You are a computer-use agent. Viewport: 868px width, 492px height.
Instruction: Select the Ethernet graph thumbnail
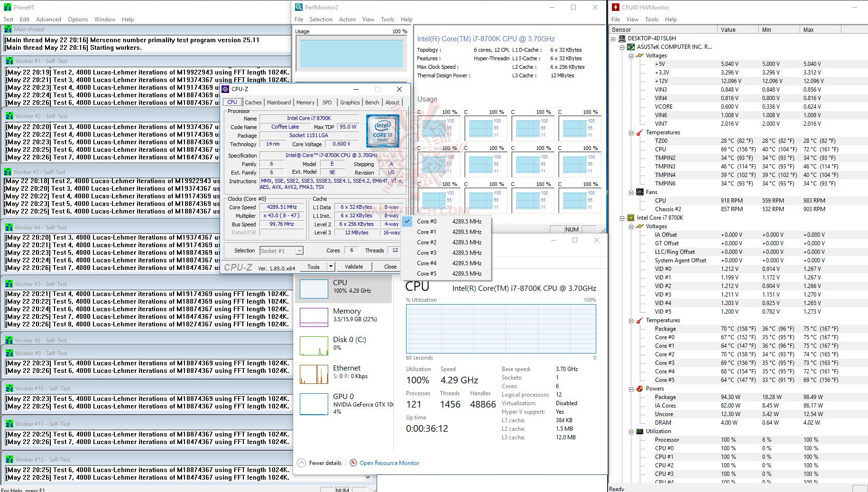point(314,374)
